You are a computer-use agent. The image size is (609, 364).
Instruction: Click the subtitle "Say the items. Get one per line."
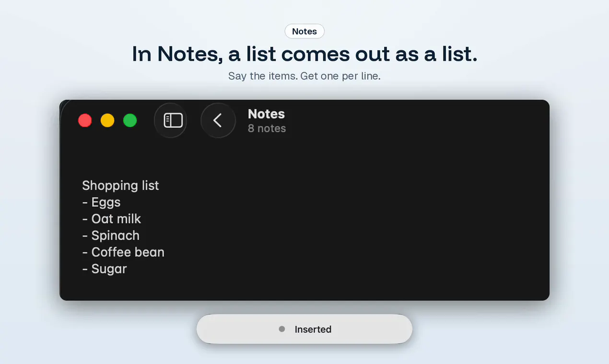(x=304, y=76)
